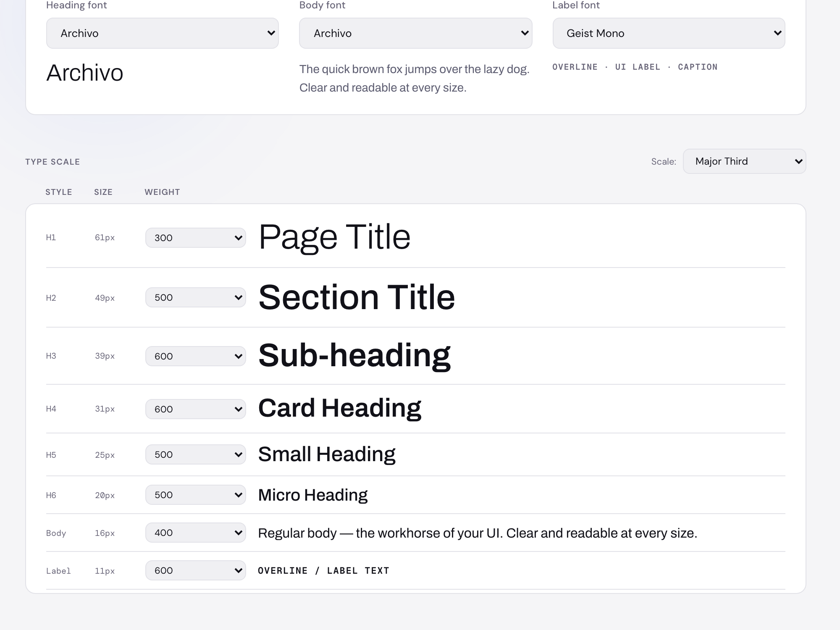Screen dimensions: 840x630
Task: Open the H5 weight dropdown
Action: tap(196, 454)
